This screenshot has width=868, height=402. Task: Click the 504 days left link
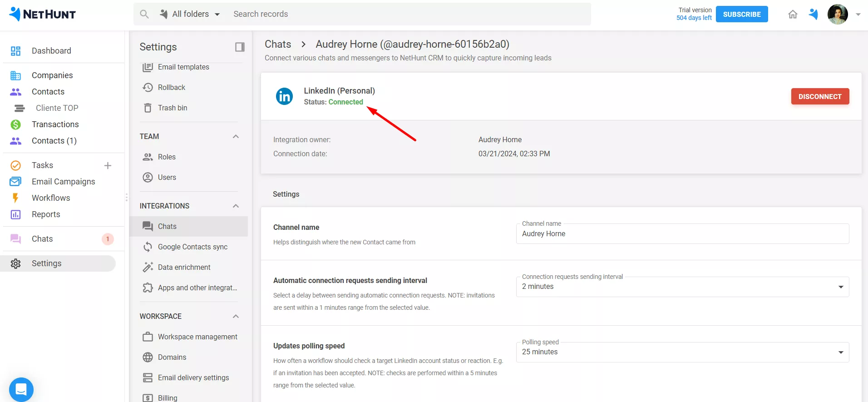point(694,18)
